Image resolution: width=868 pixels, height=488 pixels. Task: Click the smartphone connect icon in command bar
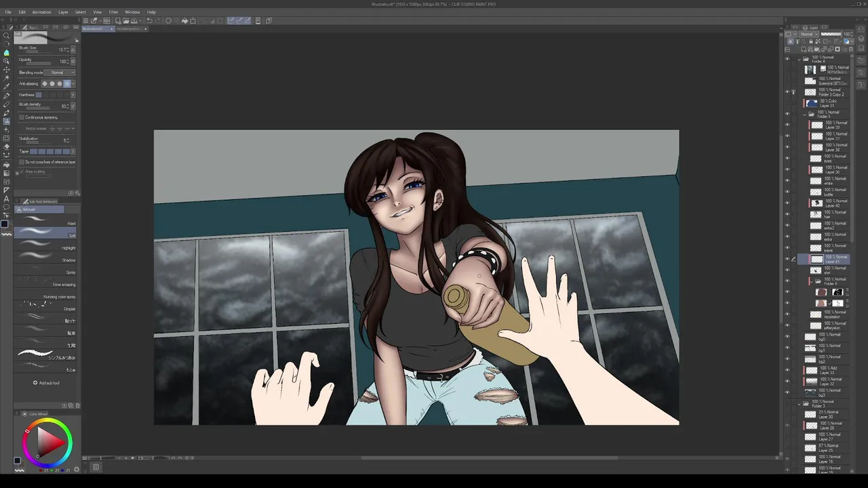258,20
